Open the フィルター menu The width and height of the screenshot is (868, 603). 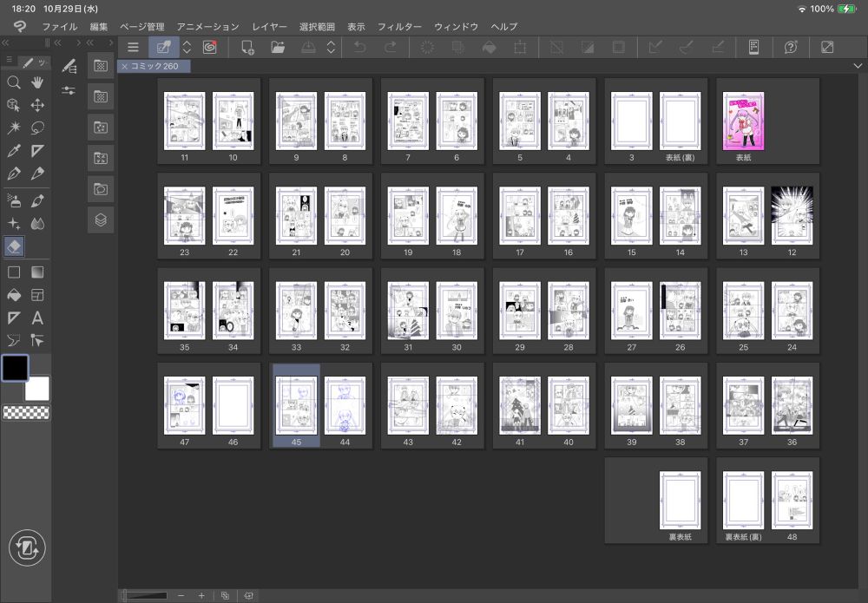pyautogui.click(x=399, y=27)
